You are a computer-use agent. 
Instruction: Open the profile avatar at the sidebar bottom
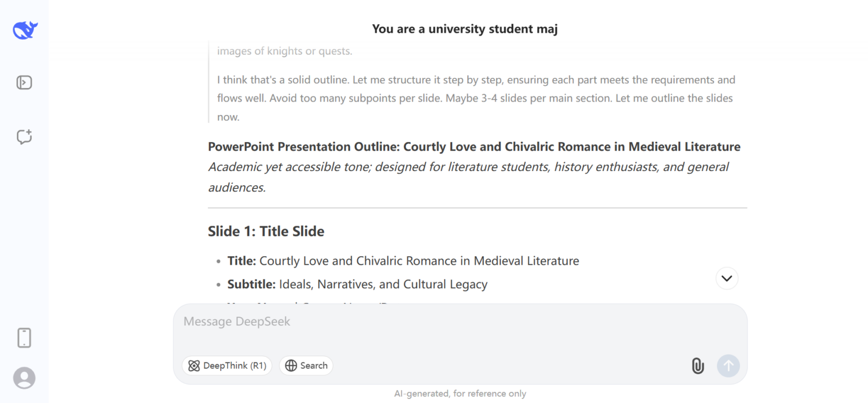pyautogui.click(x=24, y=378)
